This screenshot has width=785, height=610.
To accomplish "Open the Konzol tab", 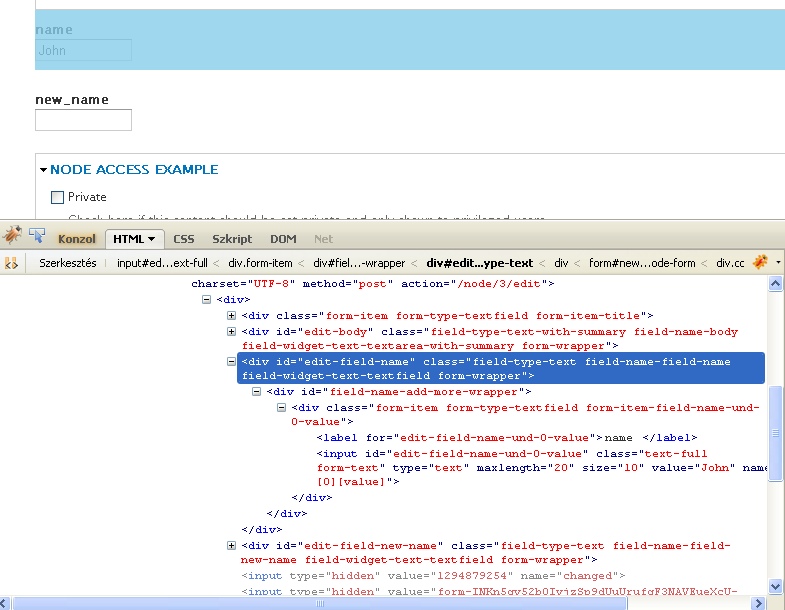I will [x=77, y=240].
